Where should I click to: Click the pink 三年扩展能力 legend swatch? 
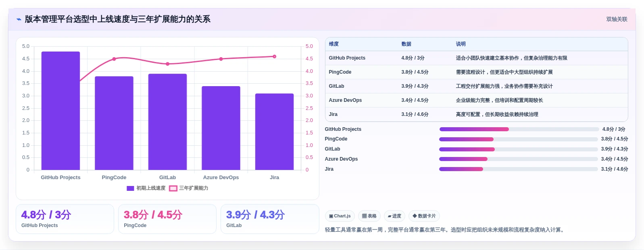pyautogui.click(x=173, y=188)
